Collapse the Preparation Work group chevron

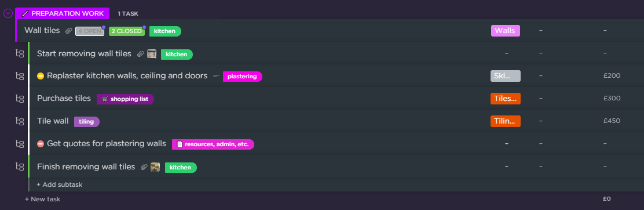coord(8,13)
